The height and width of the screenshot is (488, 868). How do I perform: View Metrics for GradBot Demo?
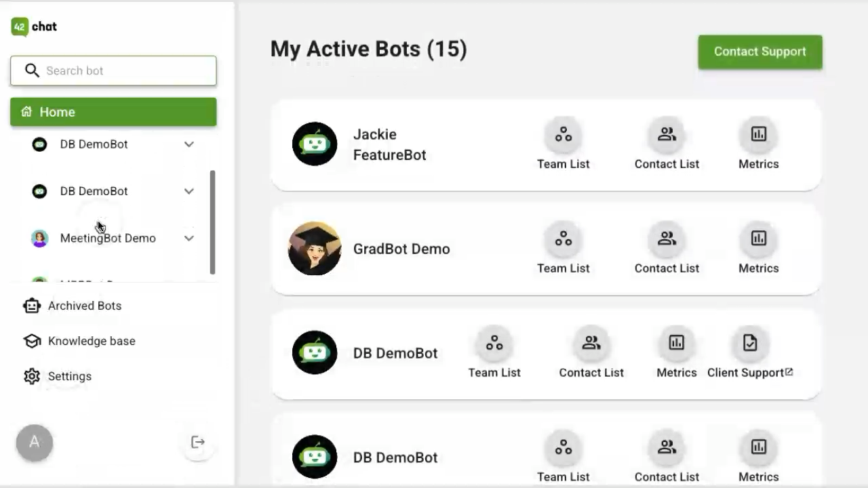click(x=758, y=249)
